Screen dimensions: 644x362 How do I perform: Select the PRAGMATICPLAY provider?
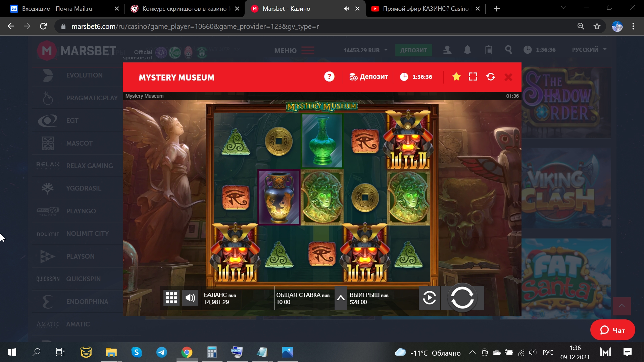(78, 98)
